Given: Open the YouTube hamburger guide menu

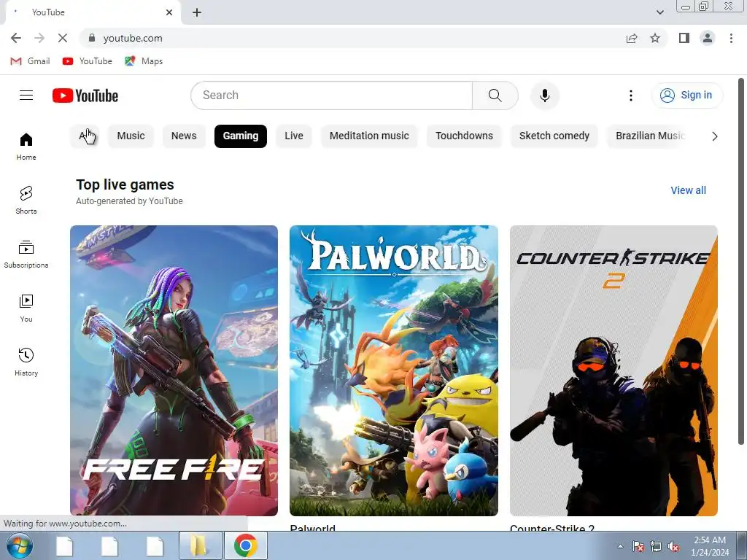Looking at the screenshot, I should (x=26, y=96).
